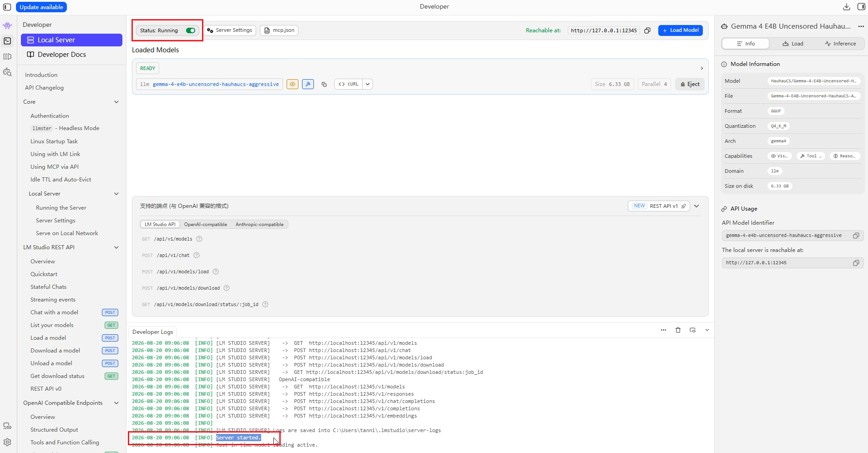Image resolution: width=868 pixels, height=453 pixels.
Task: Copy the local server URL in API Usage
Action: [856, 263]
